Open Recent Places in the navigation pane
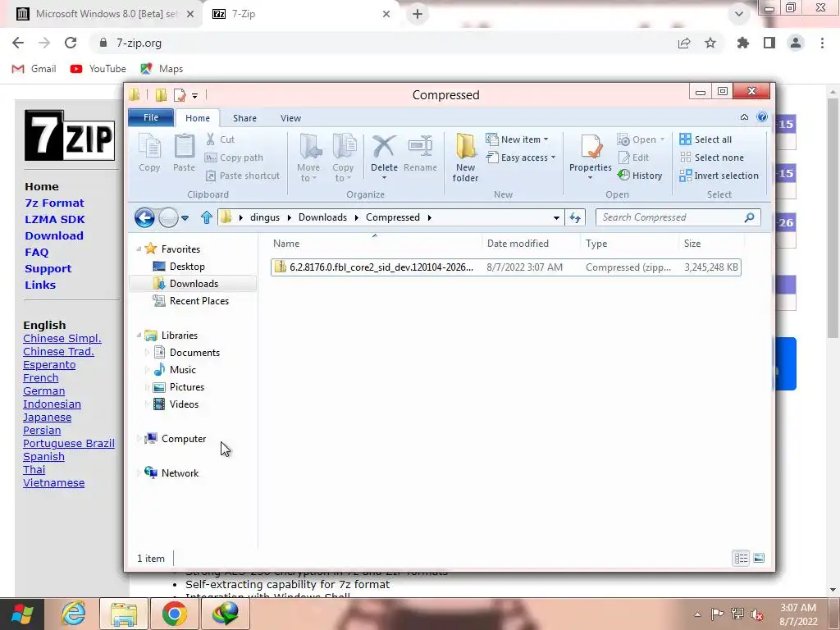The height and width of the screenshot is (630, 840). click(199, 301)
